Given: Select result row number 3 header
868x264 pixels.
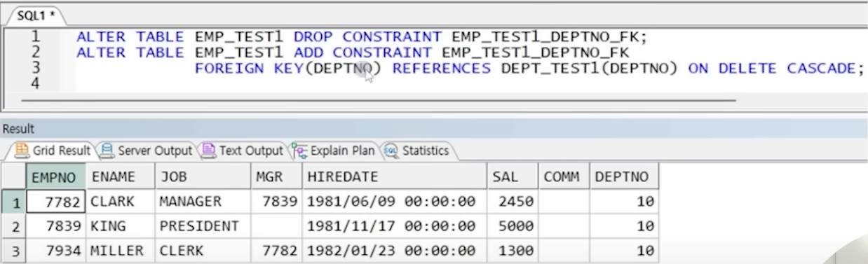Looking at the screenshot, I should 14,251.
